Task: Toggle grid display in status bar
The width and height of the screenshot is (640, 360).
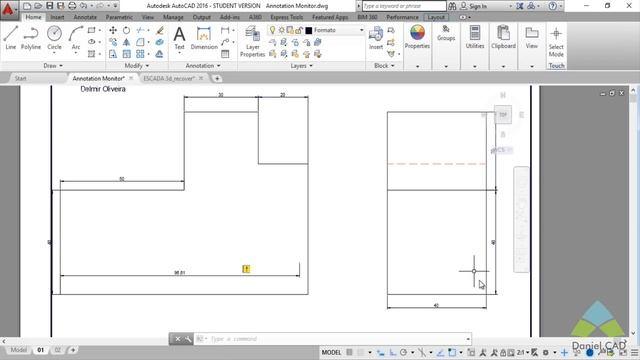Action: [x=349, y=352]
